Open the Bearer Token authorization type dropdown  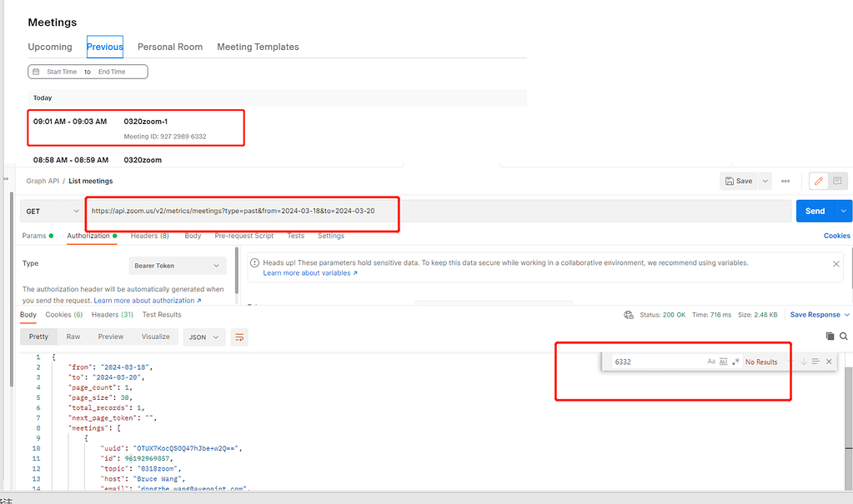[x=177, y=264]
